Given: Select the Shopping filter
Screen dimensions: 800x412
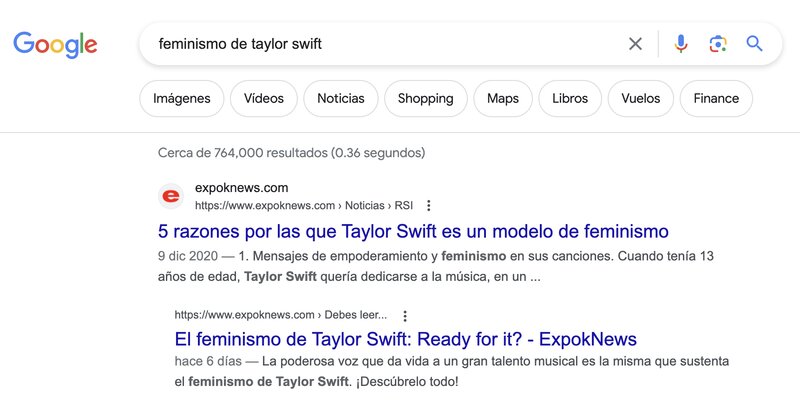Looking at the screenshot, I should click(425, 99).
